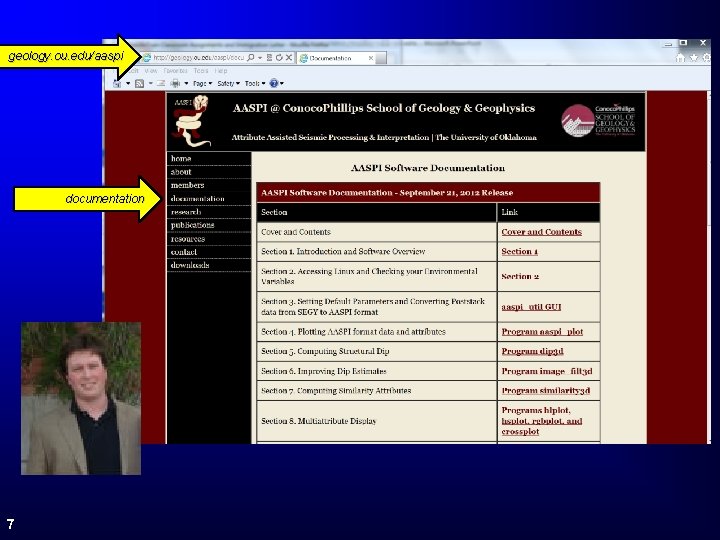Screen dimensions: 720x540
Task: Click the geology.ou.edu URL address field
Action: click(x=198, y=58)
